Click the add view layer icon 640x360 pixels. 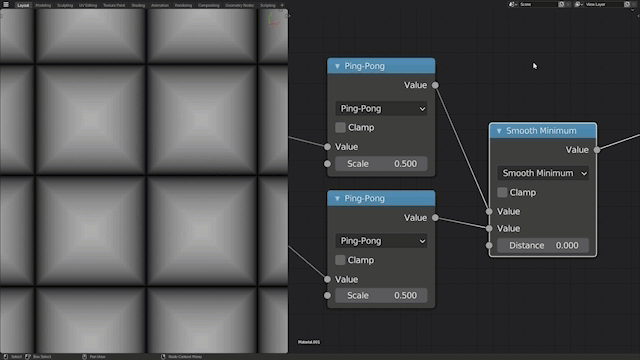click(x=627, y=4)
